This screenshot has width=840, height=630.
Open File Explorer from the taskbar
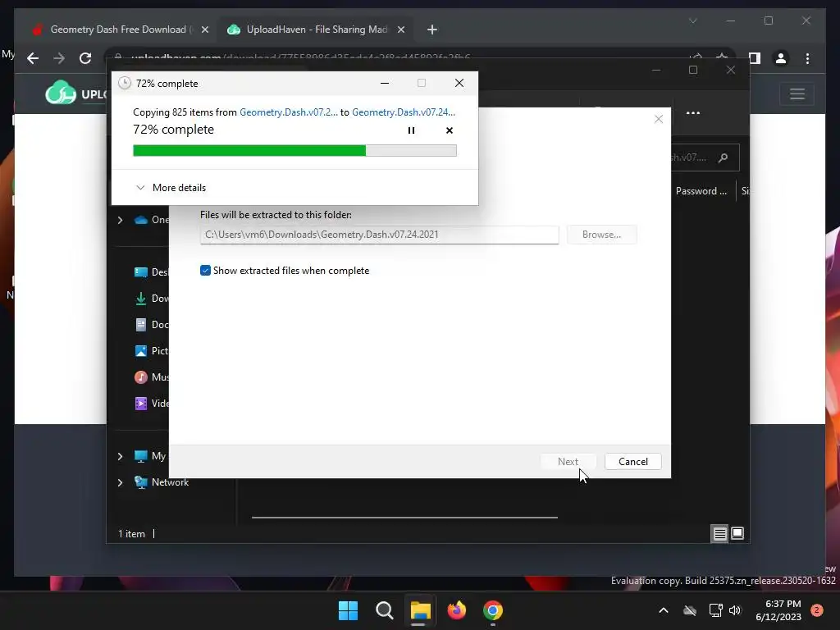(x=421, y=610)
